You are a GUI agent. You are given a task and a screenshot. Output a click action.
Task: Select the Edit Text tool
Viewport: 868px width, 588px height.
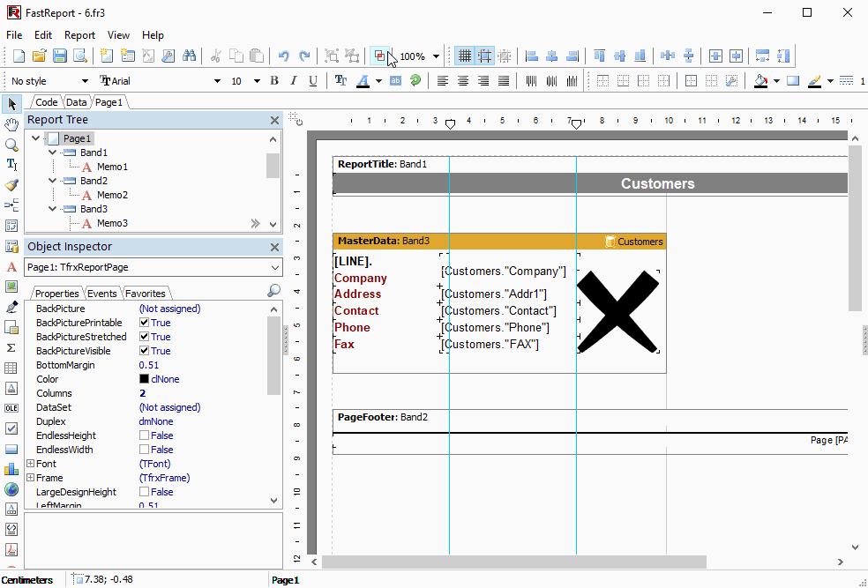click(x=11, y=164)
